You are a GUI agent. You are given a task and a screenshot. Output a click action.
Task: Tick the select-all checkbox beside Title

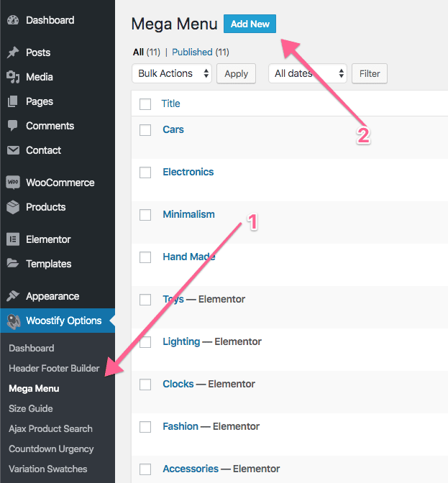point(145,104)
